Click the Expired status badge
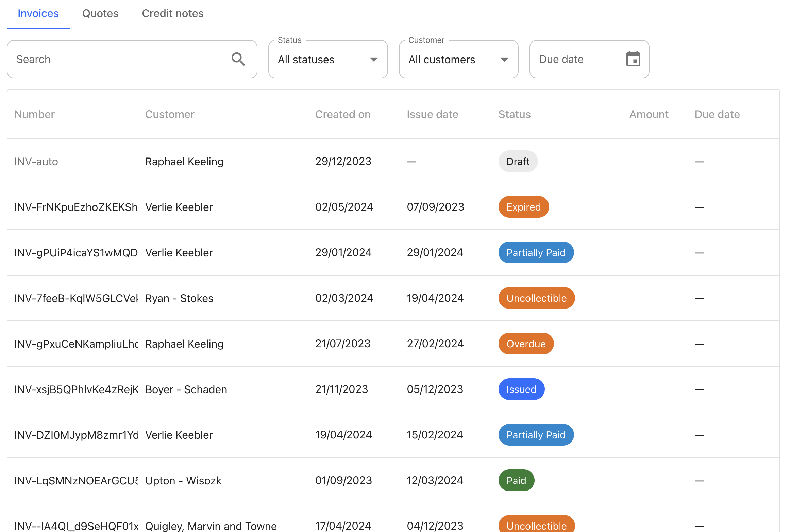Image resolution: width=791 pixels, height=532 pixels. pyautogui.click(x=524, y=207)
